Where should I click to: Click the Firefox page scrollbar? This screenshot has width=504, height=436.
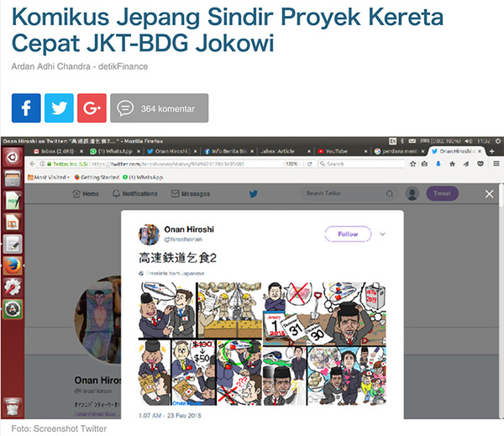[x=501, y=196]
